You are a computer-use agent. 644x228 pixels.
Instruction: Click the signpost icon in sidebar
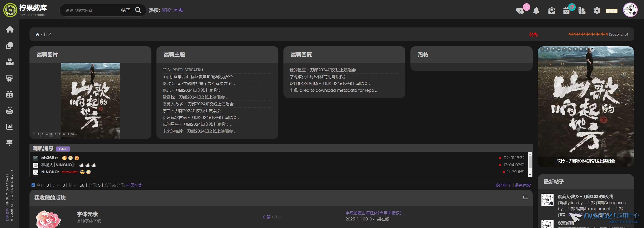click(10, 143)
